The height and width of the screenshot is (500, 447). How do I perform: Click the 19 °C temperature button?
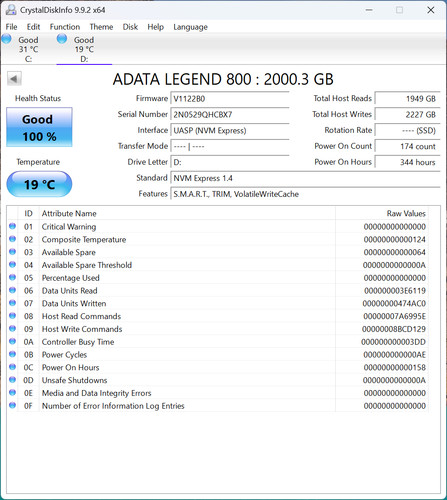(39, 184)
